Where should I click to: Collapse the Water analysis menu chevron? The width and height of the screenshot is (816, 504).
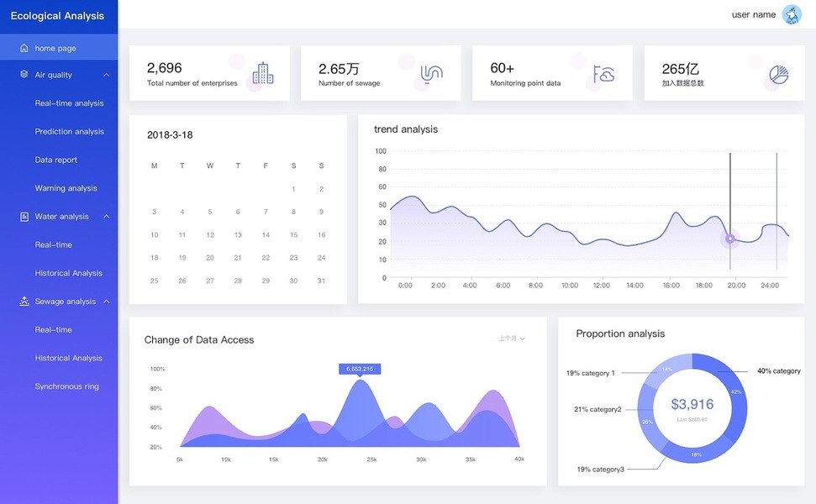pyautogui.click(x=107, y=217)
